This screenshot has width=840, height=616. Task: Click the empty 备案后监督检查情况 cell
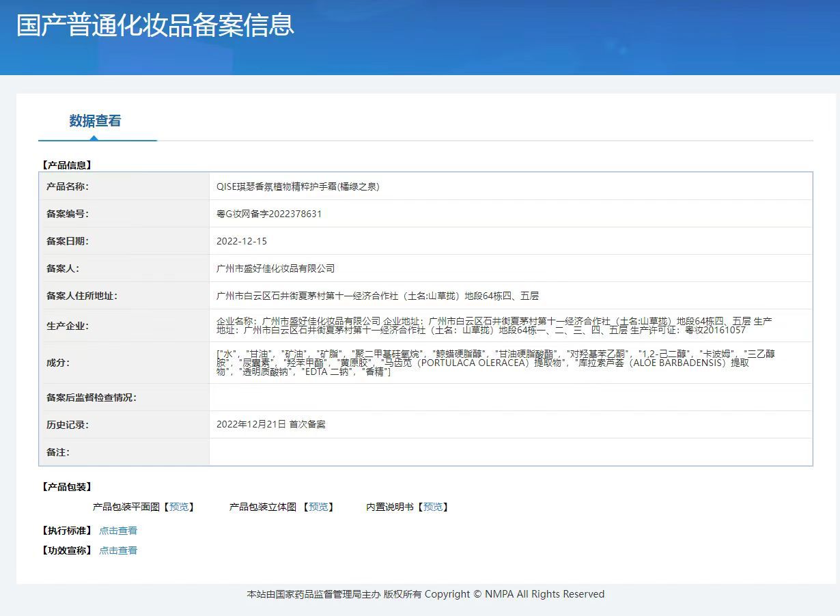[x=510, y=397]
